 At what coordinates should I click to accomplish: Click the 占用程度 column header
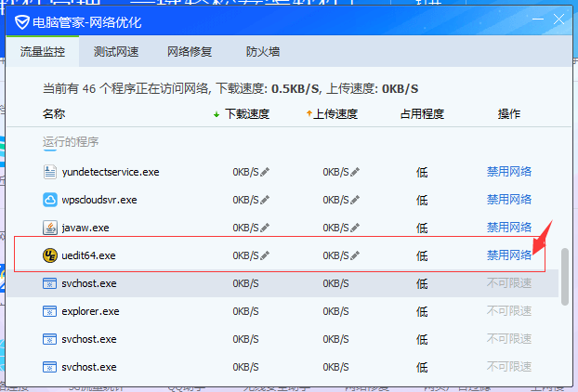[422, 114]
